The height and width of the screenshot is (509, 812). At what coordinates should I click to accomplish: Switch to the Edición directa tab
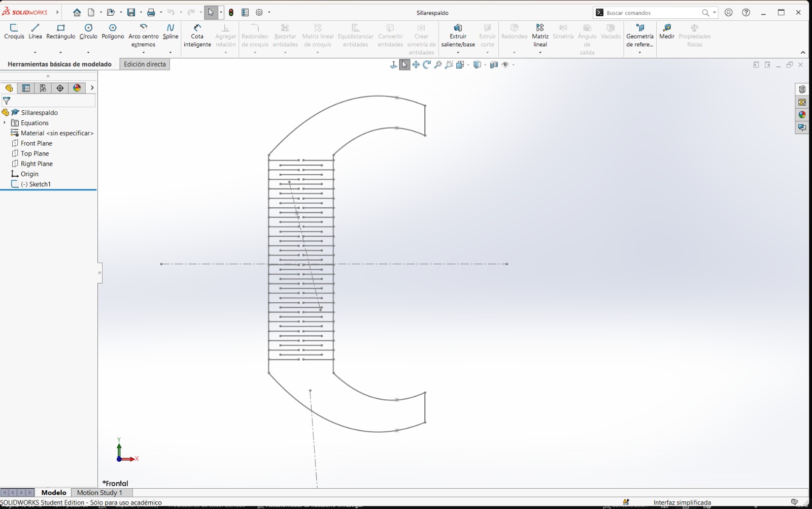click(x=144, y=64)
